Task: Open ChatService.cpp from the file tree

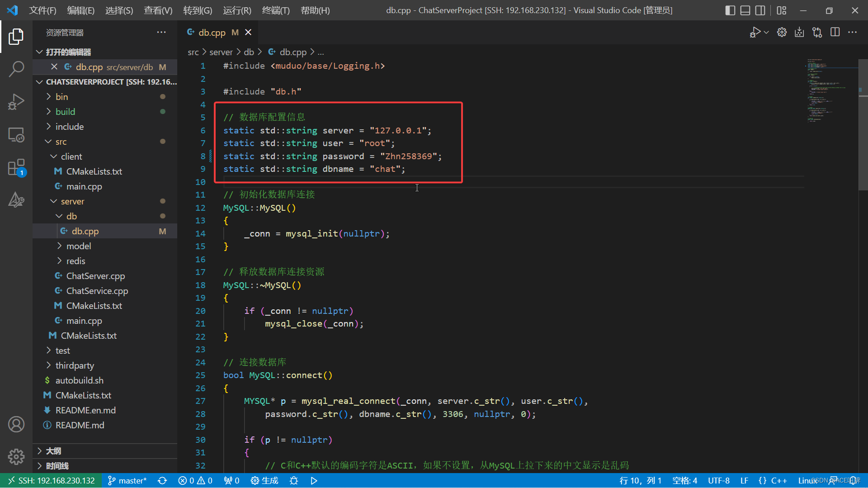Action: coord(97,291)
